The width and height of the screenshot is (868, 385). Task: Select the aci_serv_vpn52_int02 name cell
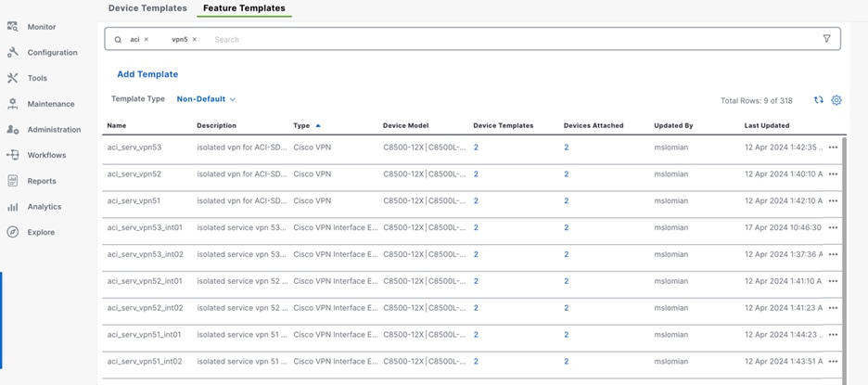coord(145,307)
